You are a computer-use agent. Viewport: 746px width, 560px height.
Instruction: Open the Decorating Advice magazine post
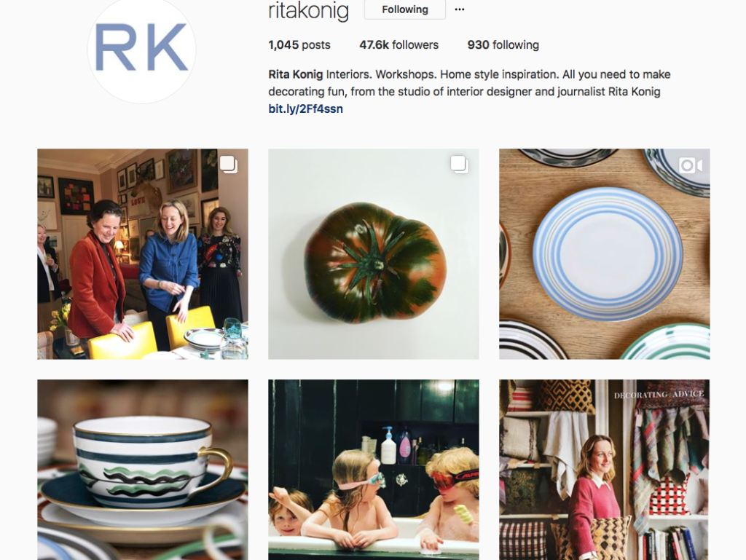click(604, 470)
